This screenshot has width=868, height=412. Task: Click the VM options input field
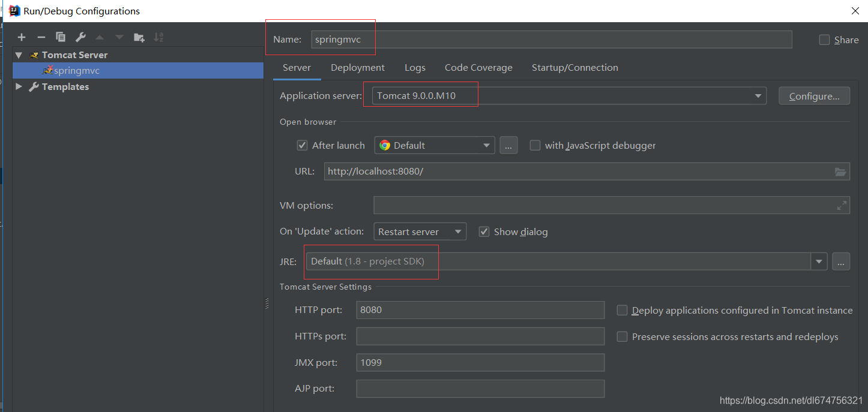612,205
